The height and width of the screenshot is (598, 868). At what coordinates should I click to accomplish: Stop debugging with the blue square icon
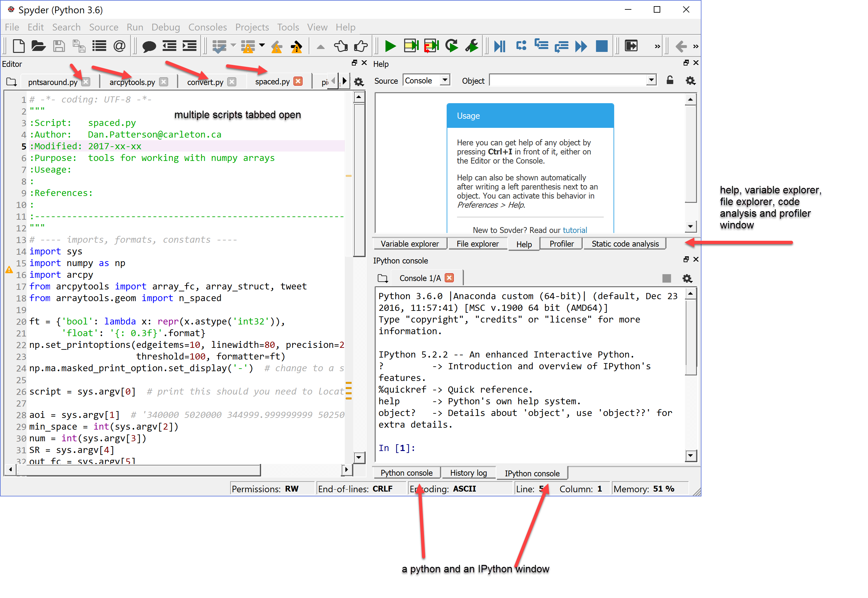point(601,46)
